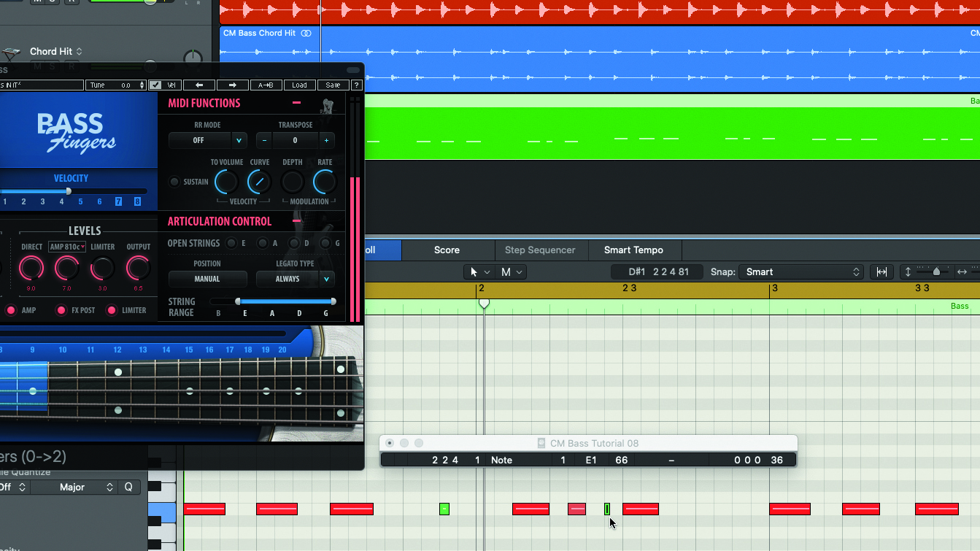
Task: Select velocity layer 7
Action: [118, 201]
